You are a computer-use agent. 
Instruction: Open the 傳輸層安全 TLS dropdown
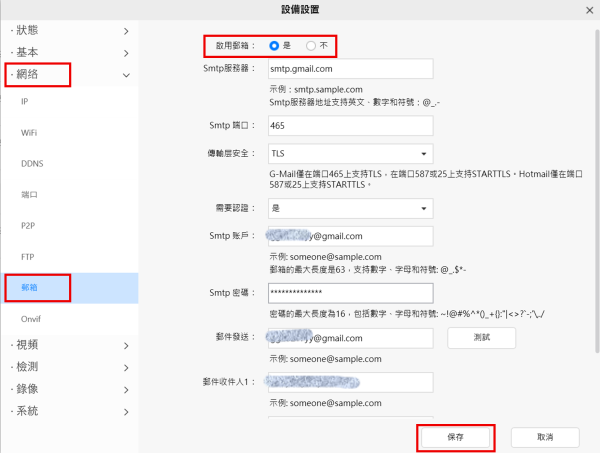coord(349,153)
